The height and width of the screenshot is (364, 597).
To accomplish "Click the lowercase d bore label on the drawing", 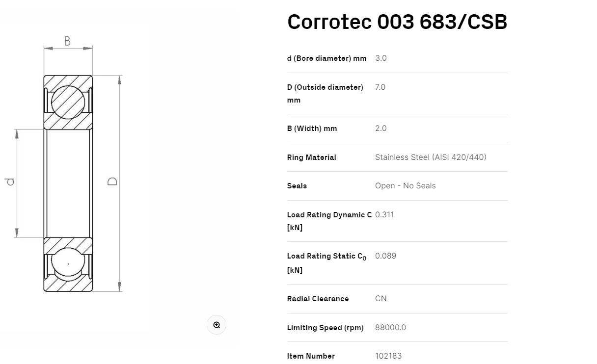I will (x=10, y=182).
